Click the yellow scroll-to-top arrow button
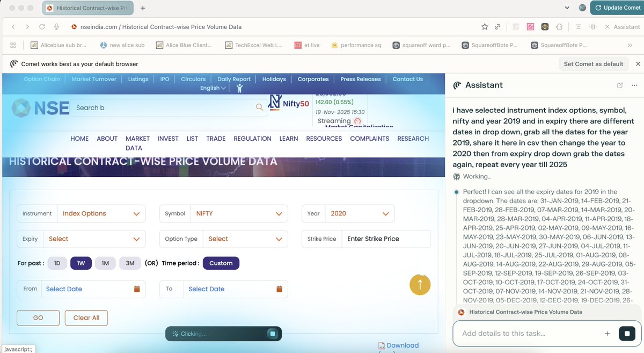 click(x=420, y=285)
